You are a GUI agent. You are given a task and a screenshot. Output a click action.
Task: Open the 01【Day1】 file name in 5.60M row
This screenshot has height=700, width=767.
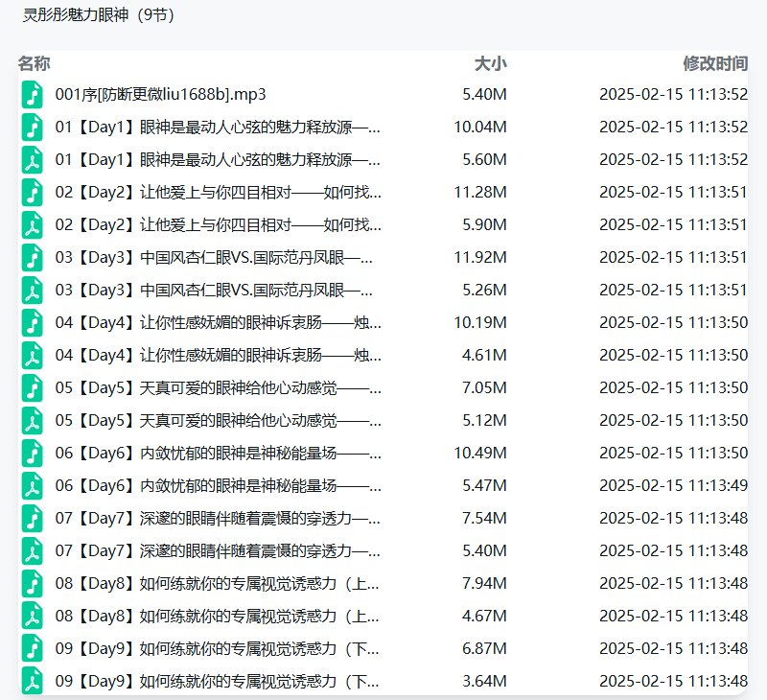(x=218, y=160)
